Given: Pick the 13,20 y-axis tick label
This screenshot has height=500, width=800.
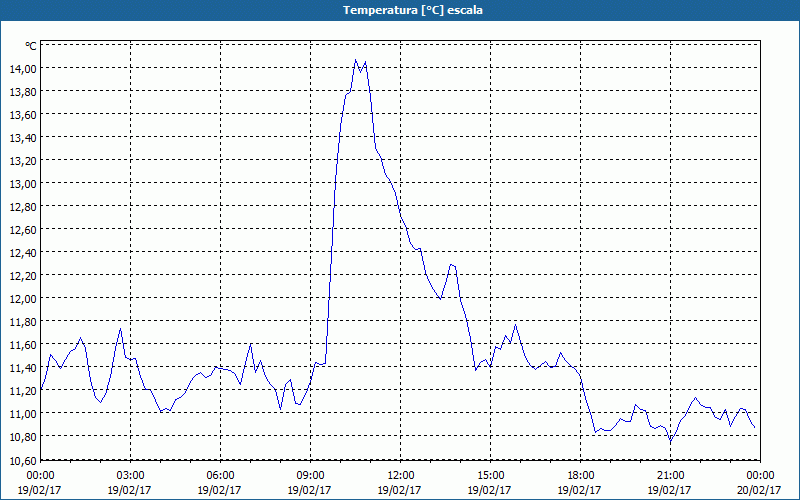Looking at the screenshot, I should point(22,161).
